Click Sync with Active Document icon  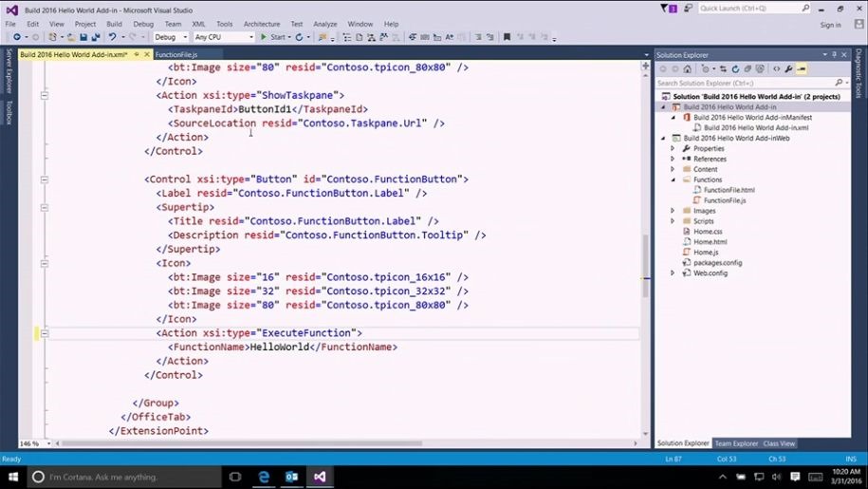pyautogui.click(x=723, y=69)
